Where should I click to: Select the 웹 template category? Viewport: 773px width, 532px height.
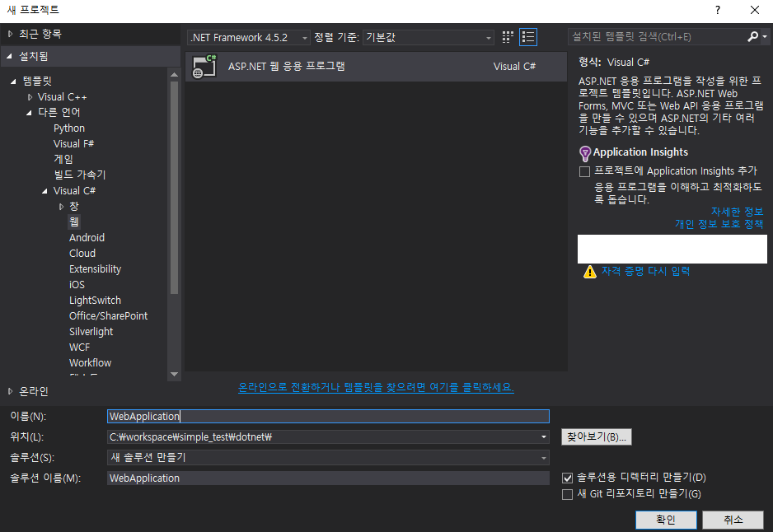(74, 222)
